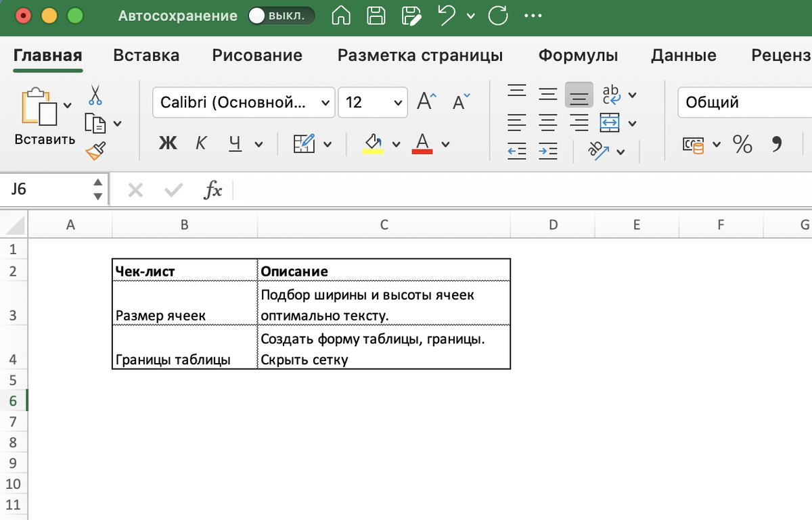Screen dimensions: 812x520
Task: Align text to the middle of cell
Action: [x=548, y=95]
